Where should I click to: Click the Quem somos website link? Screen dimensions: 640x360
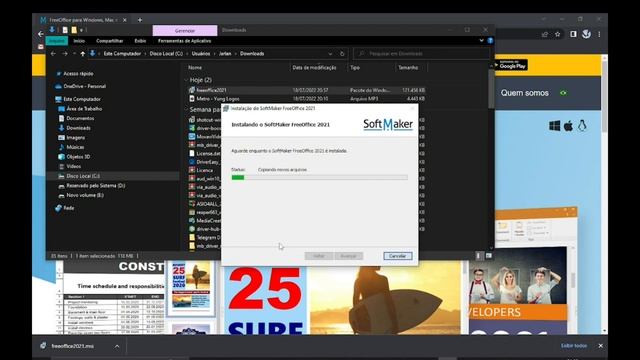coord(524,93)
